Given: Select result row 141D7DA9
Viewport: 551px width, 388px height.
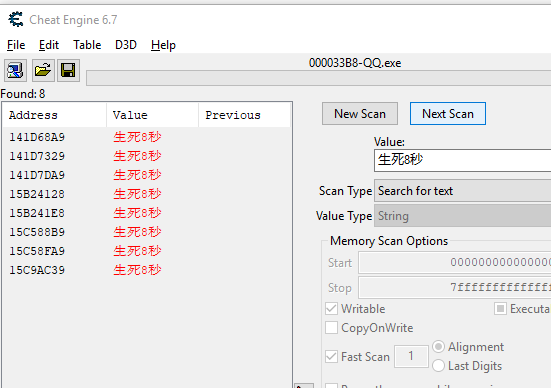Looking at the screenshot, I should tap(147, 175).
